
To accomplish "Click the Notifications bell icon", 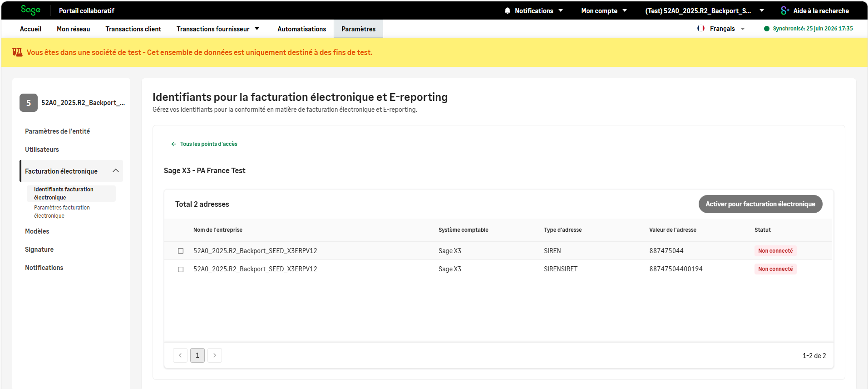I will tap(508, 10).
